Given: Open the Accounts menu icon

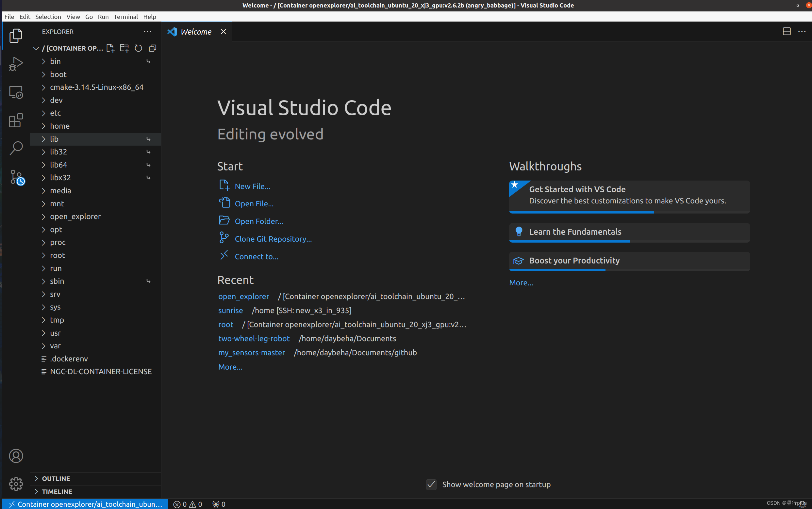Looking at the screenshot, I should pyautogui.click(x=16, y=456).
